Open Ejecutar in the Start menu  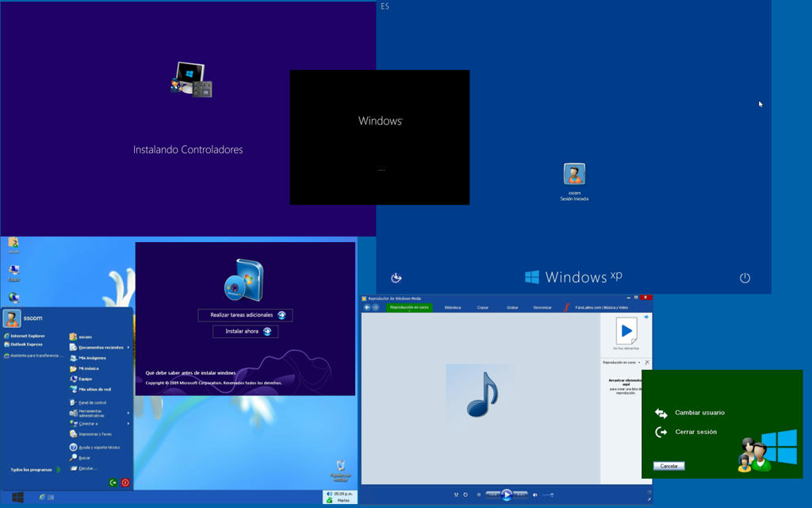83,468
